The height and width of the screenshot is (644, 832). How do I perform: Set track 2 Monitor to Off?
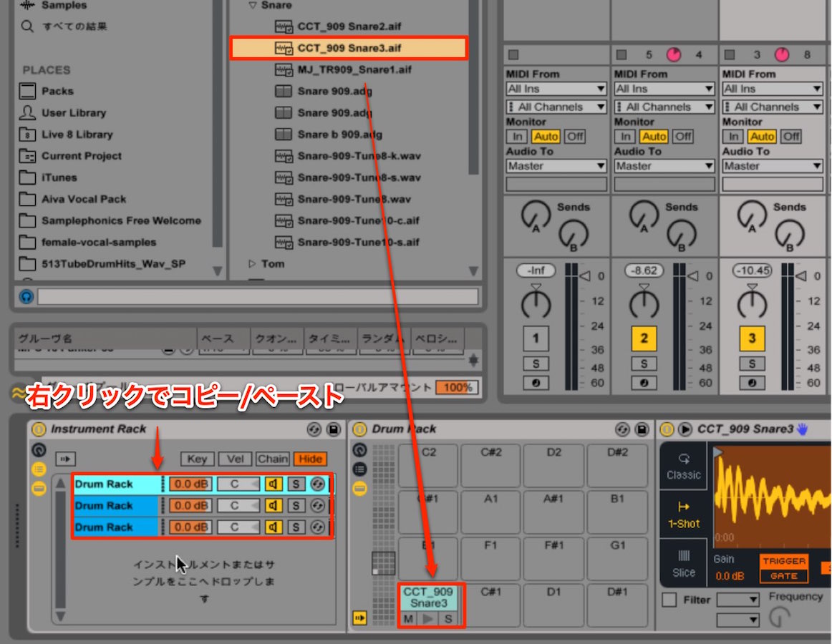[683, 137]
